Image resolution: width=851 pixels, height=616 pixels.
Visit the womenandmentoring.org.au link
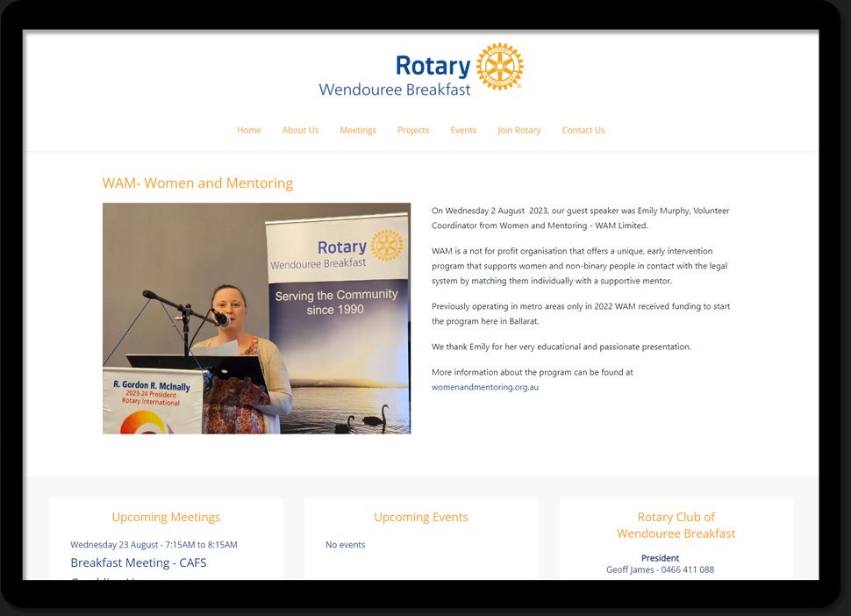pyautogui.click(x=484, y=387)
